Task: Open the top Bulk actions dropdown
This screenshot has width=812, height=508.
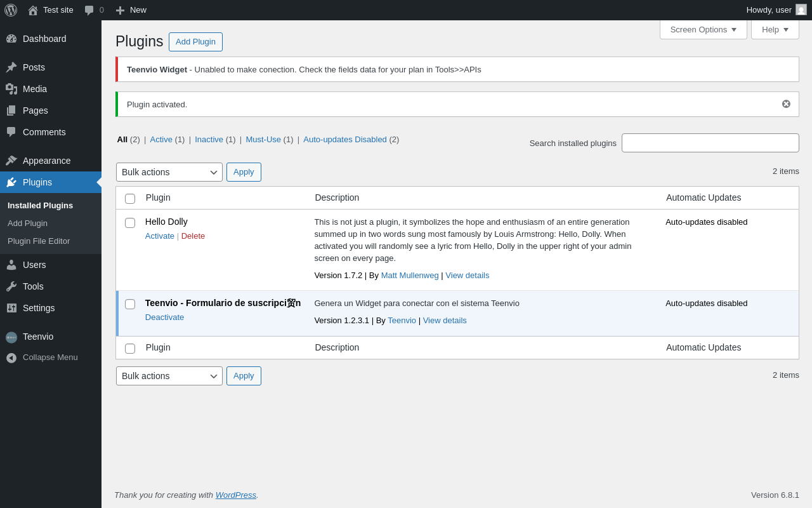Action: click(169, 172)
